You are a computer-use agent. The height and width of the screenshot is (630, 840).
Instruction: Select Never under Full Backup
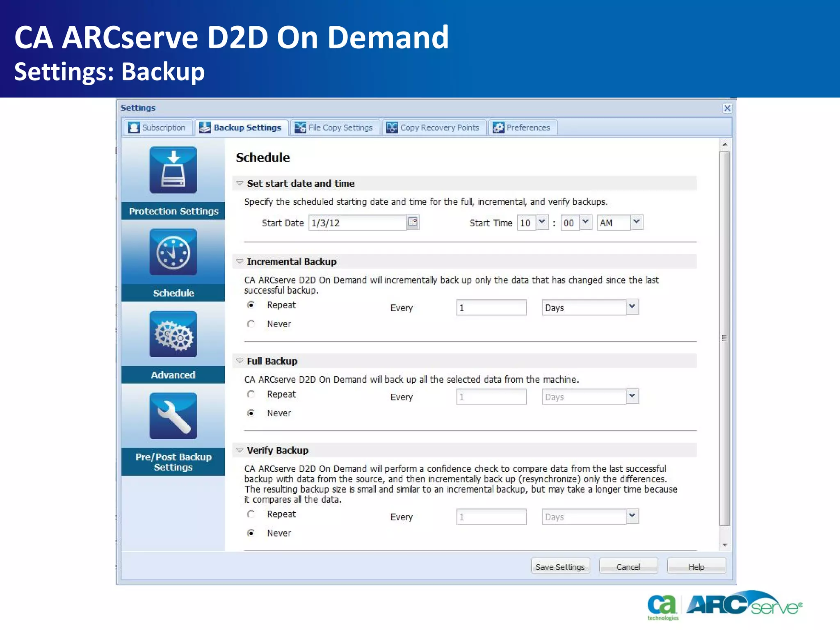pyautogui.click(x=251, y=413)
